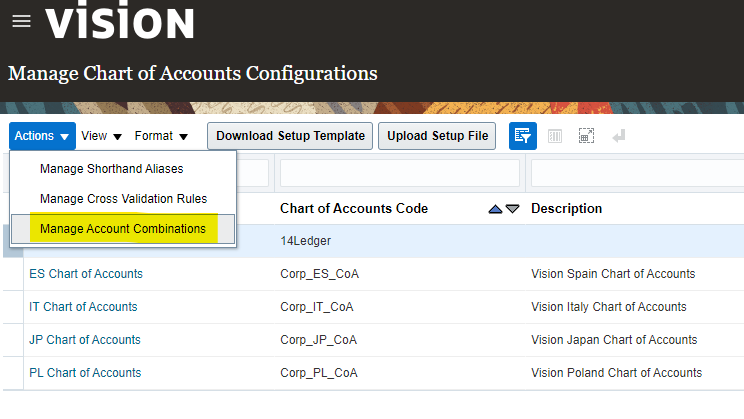Sort Chart of Accounts Code descending
This screenshot has height=419, width=744.
512,209
